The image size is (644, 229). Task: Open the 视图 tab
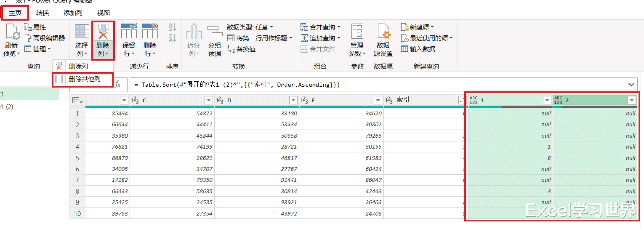click(104, 13)
